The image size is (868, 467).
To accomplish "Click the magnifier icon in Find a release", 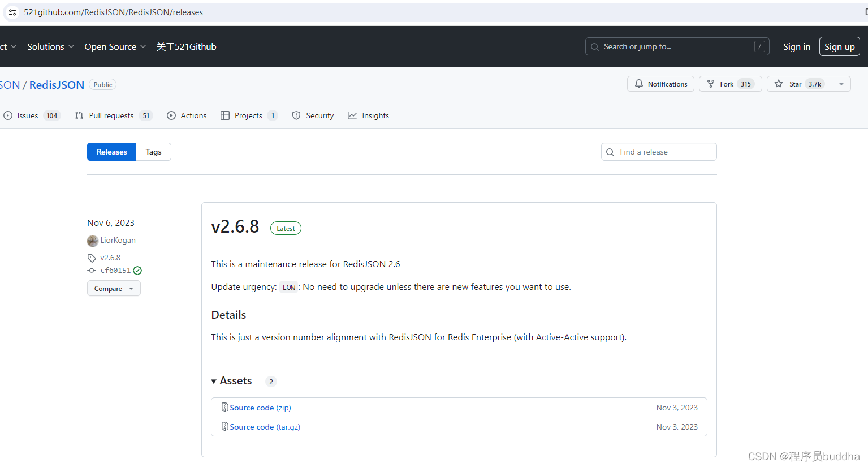I will point(610,152).
